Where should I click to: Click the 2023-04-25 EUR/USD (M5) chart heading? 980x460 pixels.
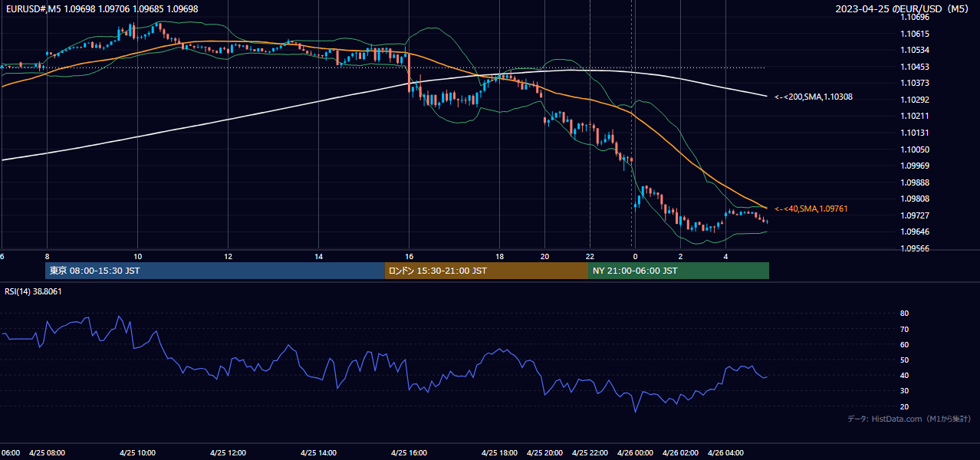click(x=903, y=9)
